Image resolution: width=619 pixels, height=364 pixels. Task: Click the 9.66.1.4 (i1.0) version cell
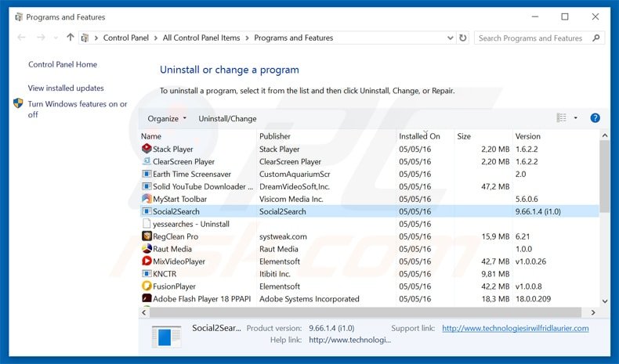click(x=538, y=211)
